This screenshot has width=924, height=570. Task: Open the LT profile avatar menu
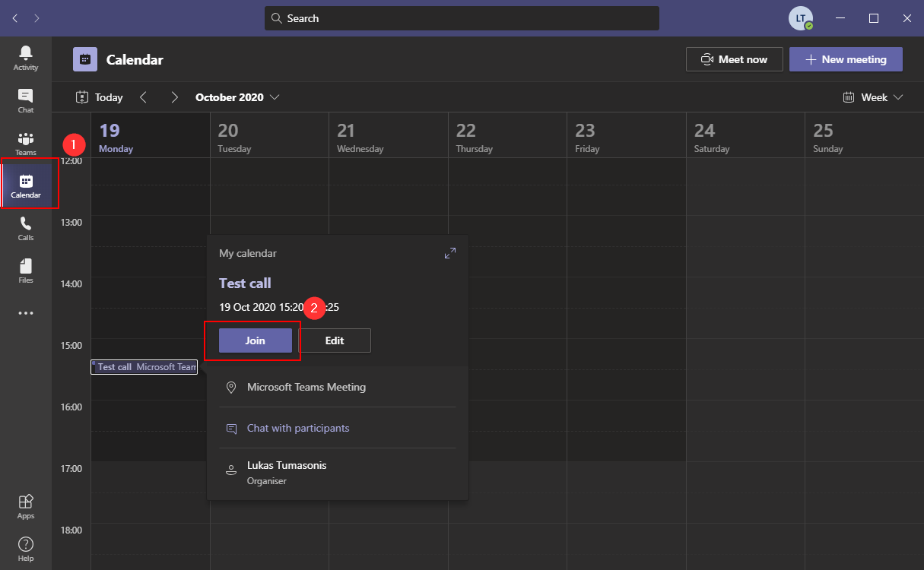tap(800, 18)
